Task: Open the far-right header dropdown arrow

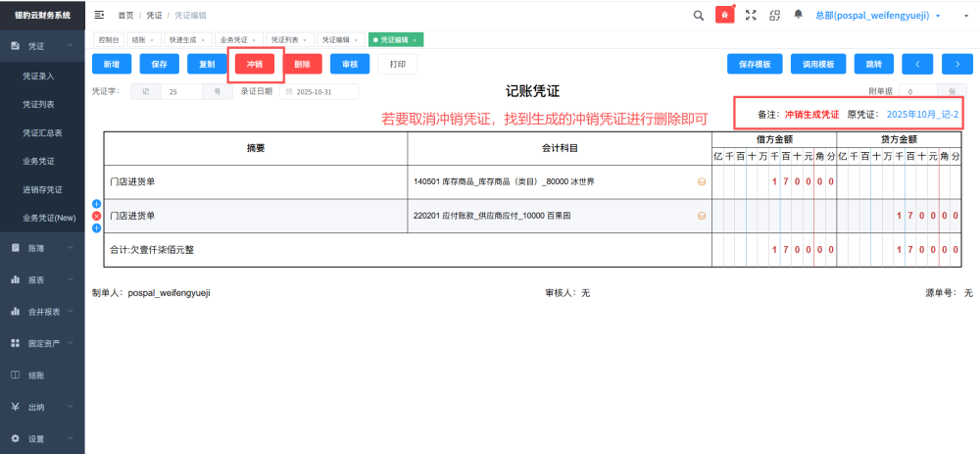Action: pyautogui.click(x=966, y=17)
